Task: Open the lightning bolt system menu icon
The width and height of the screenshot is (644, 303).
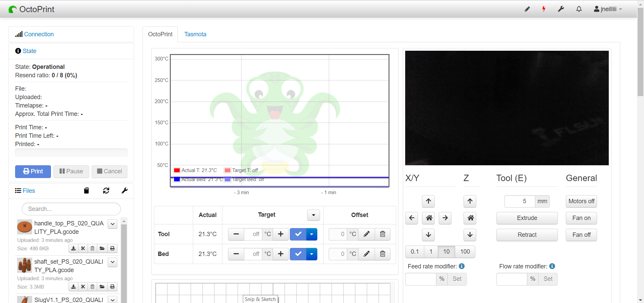Action: pos(544,9)
